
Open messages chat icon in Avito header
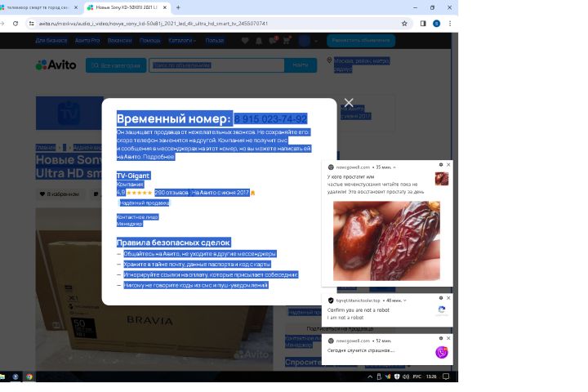273,40
